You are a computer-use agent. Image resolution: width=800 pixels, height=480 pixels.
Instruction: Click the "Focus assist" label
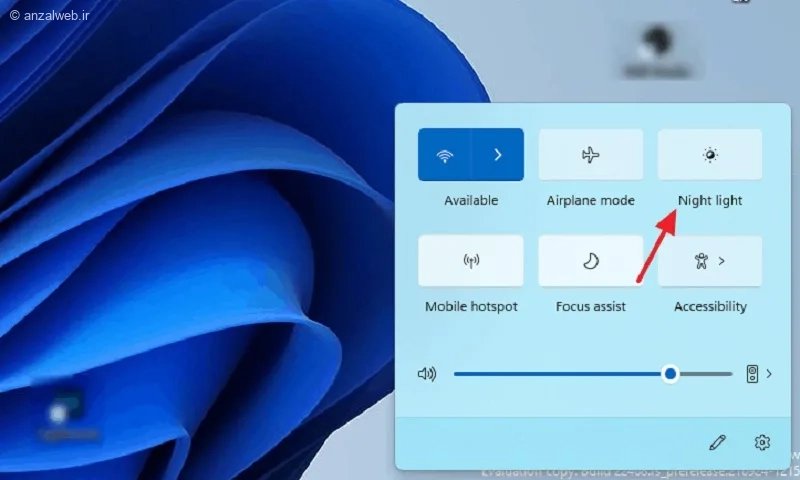(x=591, y=306)
